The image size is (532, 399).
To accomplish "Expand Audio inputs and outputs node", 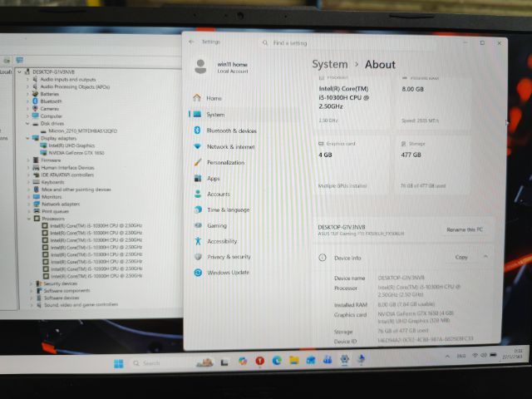I will coord(27,80).
